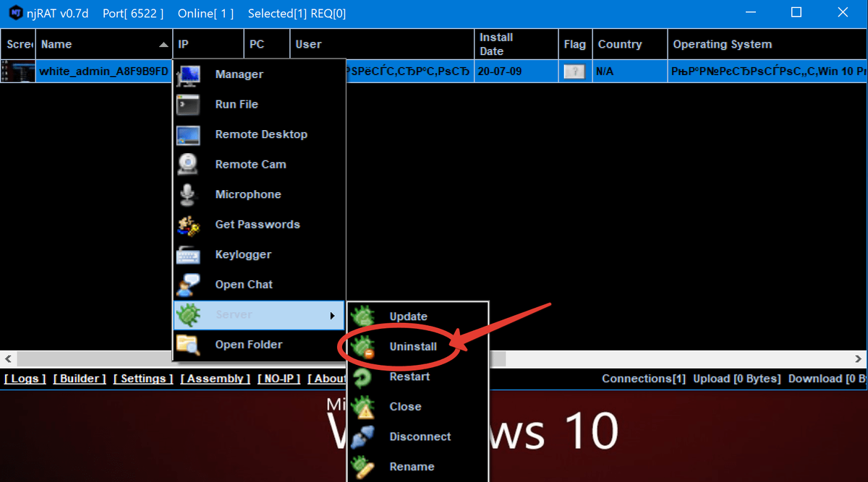The image size is (868, 482).
Task: Click the Operating System column header
Action: pos(767,45)
